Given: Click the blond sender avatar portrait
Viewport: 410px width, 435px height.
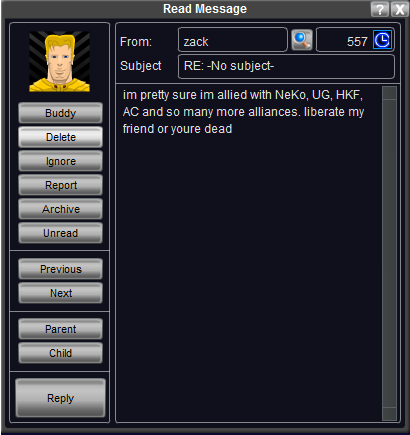Looking at the screenshot, I should [x=59, y=62].
